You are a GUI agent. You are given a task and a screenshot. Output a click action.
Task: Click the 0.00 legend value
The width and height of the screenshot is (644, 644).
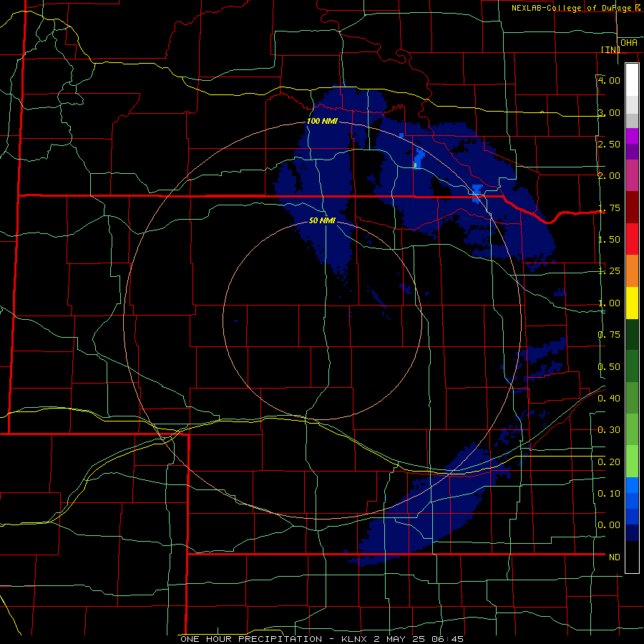(609, 525)
